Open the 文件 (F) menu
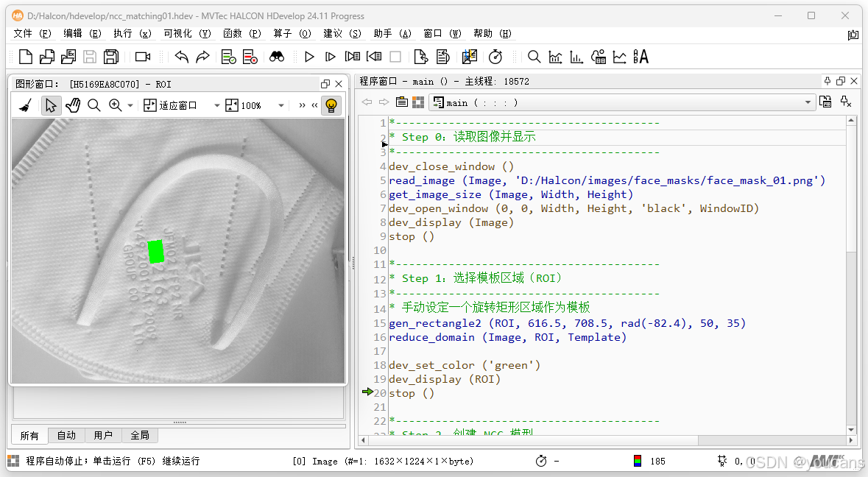 [x=32, y=33]
